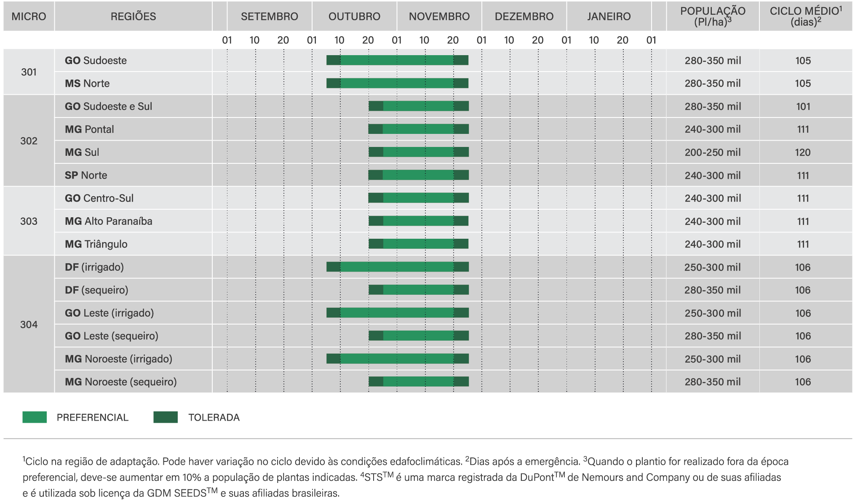Select the JANEIRO month header
Image resolution: width=855 pixels, height=504 pixels.
pyautogui.click(x=609, y=16)
